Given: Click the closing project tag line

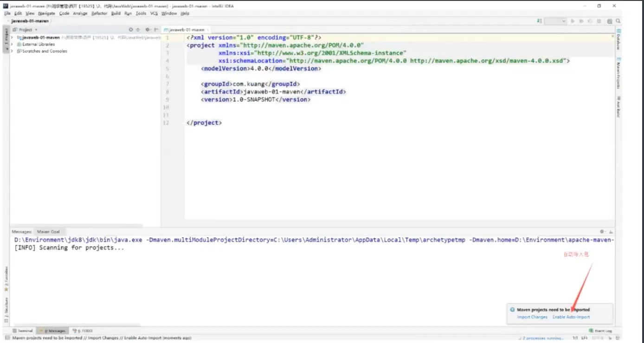Looking at the screenshot, I should point(204,123).
